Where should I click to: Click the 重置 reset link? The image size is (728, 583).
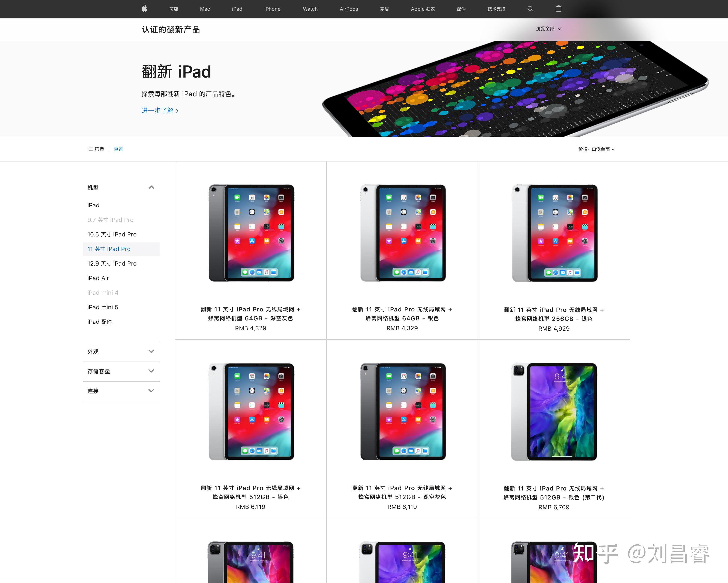point(118,149)
